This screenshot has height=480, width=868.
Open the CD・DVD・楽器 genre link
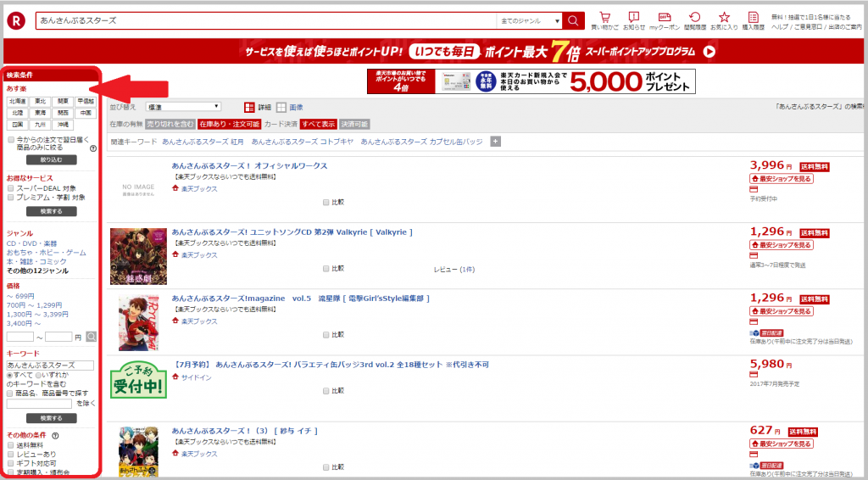pyautogui.click(x=31, y=243)
